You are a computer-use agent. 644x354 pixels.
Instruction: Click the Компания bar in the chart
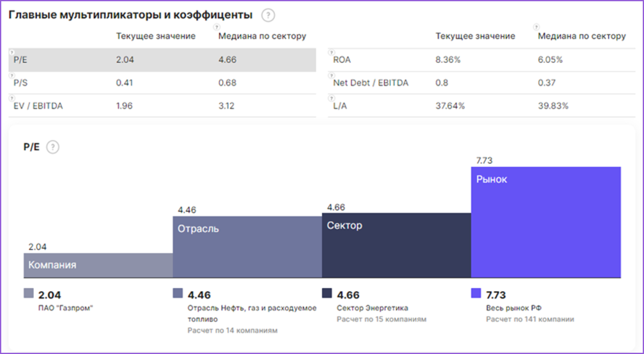(x=98, y=265)
